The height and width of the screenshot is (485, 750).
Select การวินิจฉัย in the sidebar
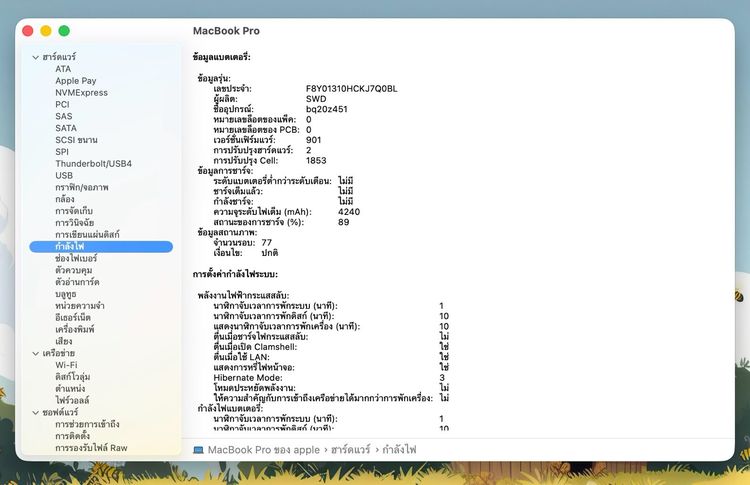pyautogui.click(x=75, y=223)
